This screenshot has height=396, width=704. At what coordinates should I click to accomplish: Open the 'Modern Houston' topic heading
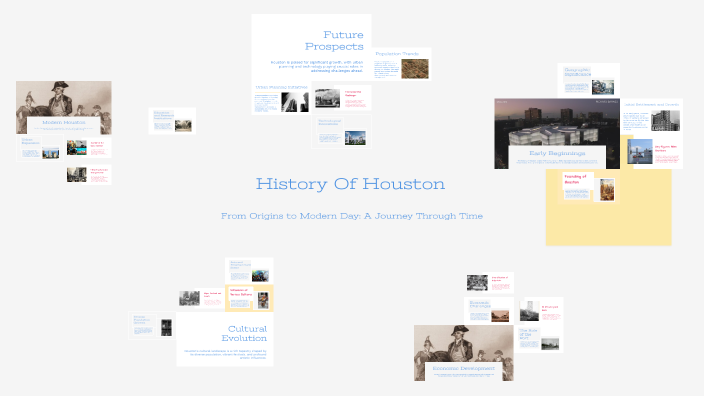[64, 122]
